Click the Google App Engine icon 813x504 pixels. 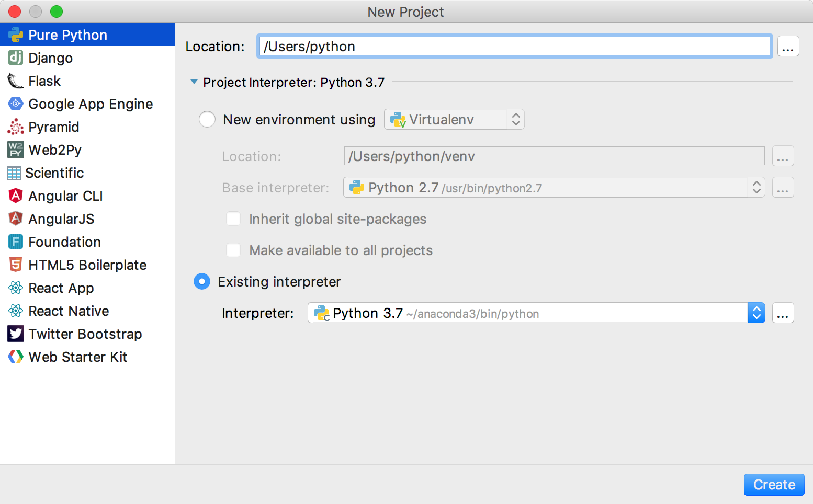(x=16, y=104)
